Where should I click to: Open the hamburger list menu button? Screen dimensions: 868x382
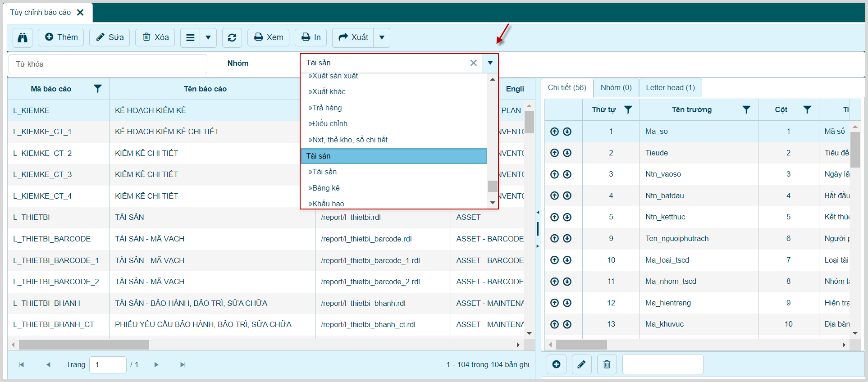190,37
